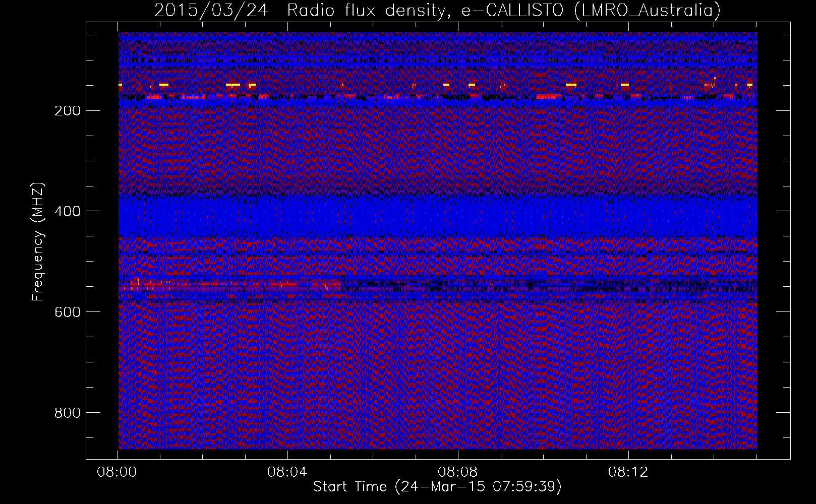The width and height of the screenshot is (816, 504).
Task: Click the date '2015/03/24' in the title
Action: [x=211, y=10]
